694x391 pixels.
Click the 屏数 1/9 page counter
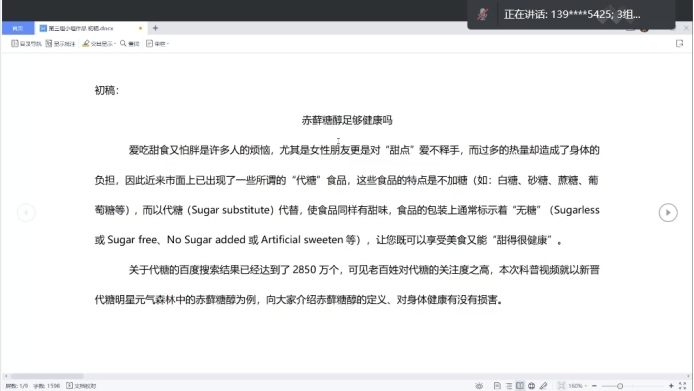pyautogui.click(x=17, y=386)
